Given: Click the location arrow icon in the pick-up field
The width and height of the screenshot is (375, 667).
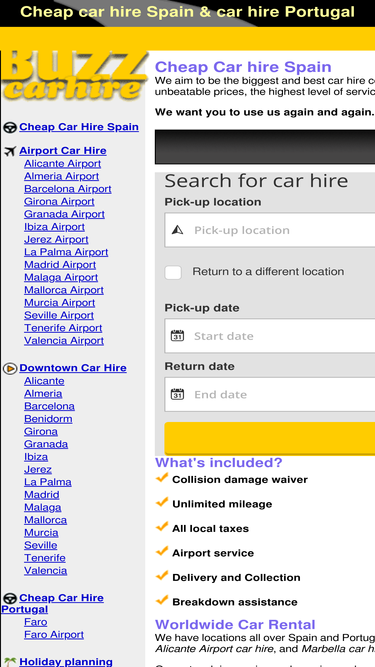Looking at the screenshot, I should point(177,230).
